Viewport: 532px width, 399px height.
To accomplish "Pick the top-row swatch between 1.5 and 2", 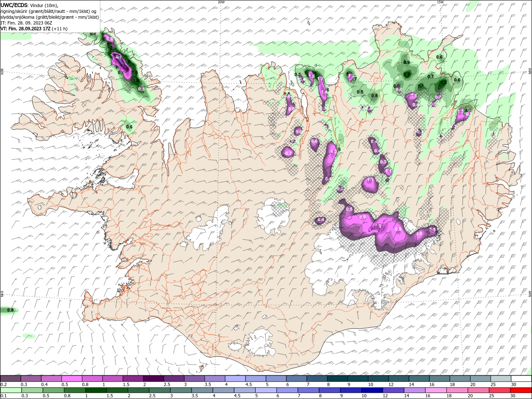I will (133, 379).
